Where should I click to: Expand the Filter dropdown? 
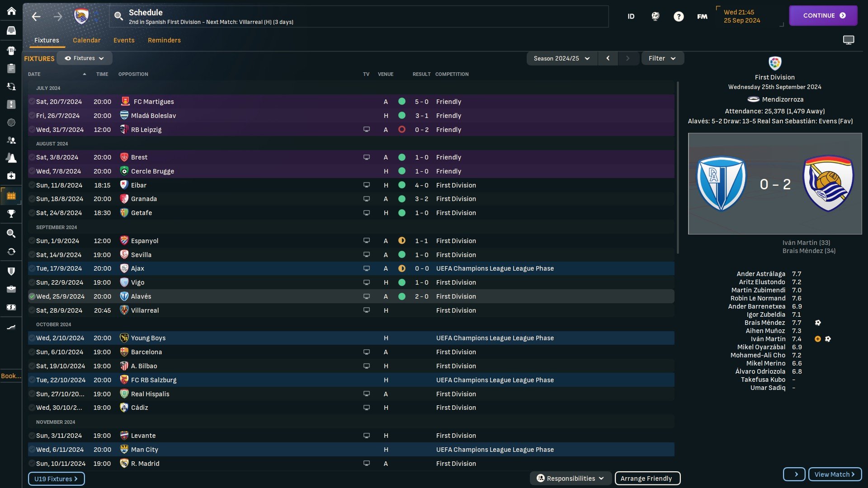[662, 58]
